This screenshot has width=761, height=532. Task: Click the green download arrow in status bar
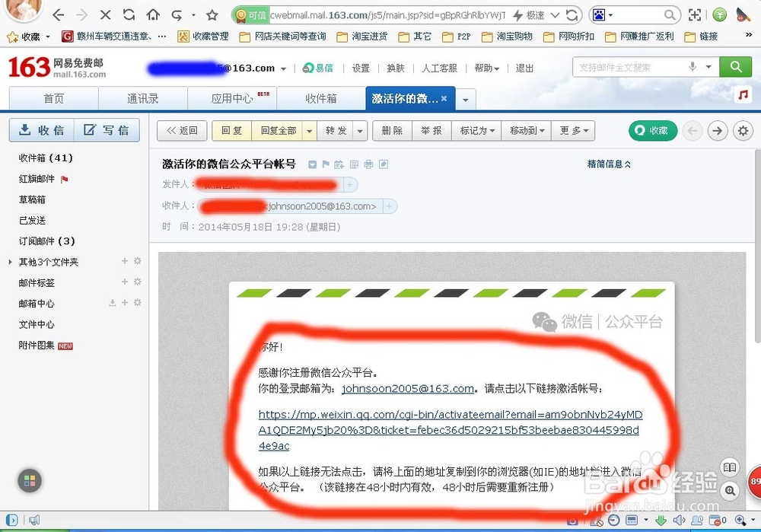661,521
